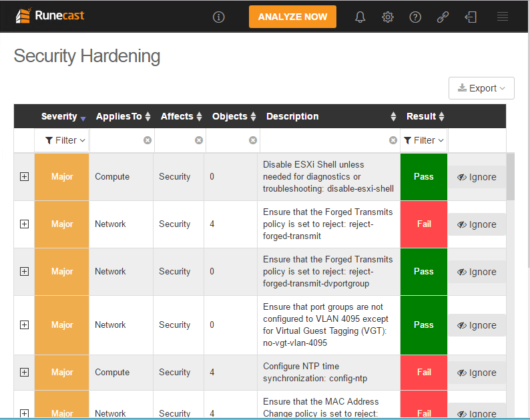
Task: Sort by the Applies To column header
Action: point(123,116)
